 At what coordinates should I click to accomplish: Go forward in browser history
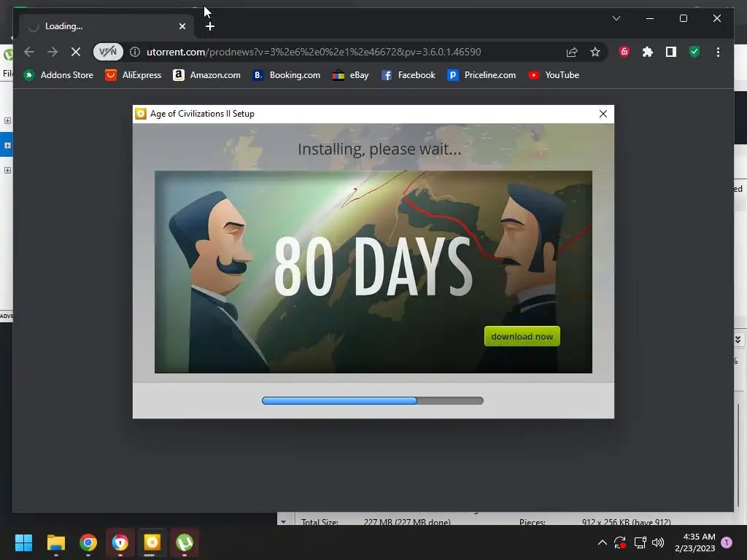pyautogui.click(x=53, y=52)
